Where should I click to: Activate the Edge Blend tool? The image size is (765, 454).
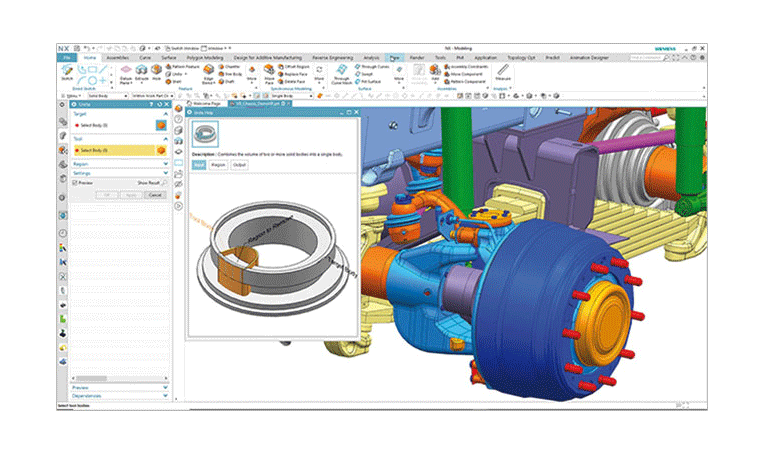(208, 74)
